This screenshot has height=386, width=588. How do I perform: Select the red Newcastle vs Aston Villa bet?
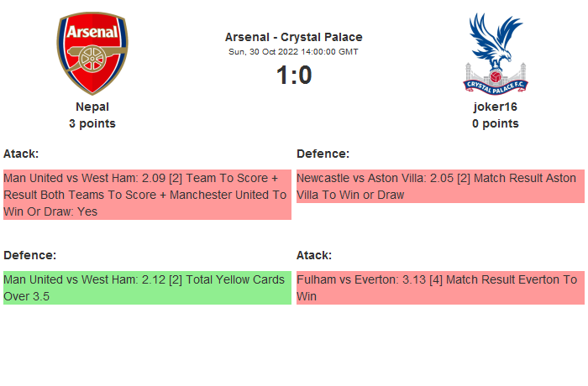pos(439,186)
